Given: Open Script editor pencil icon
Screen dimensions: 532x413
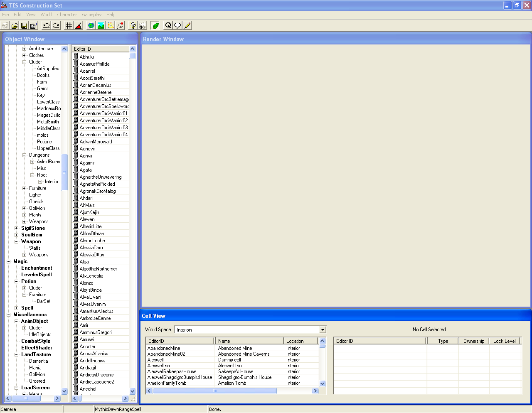Looking at the screenshot, I should (187, 25).
